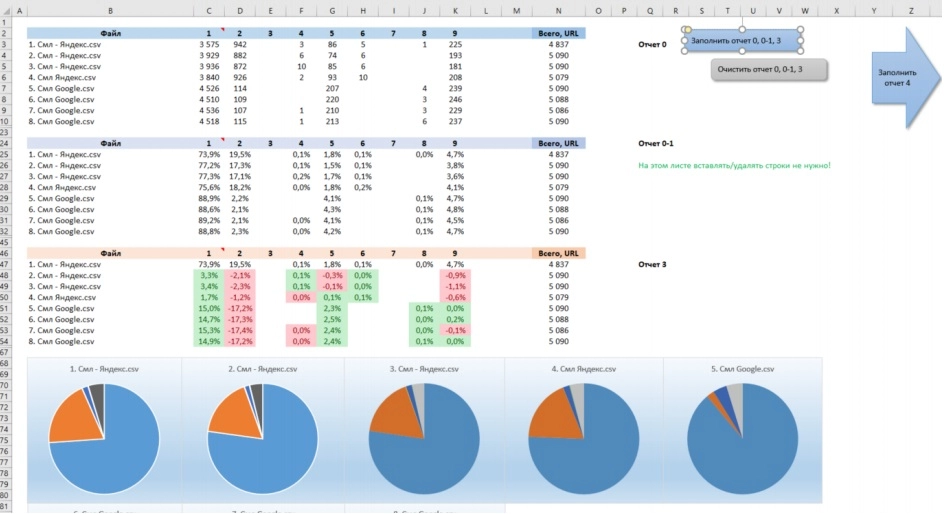Select the cell with value 4 526
The image size is (946, 514).
click(209, 89)
